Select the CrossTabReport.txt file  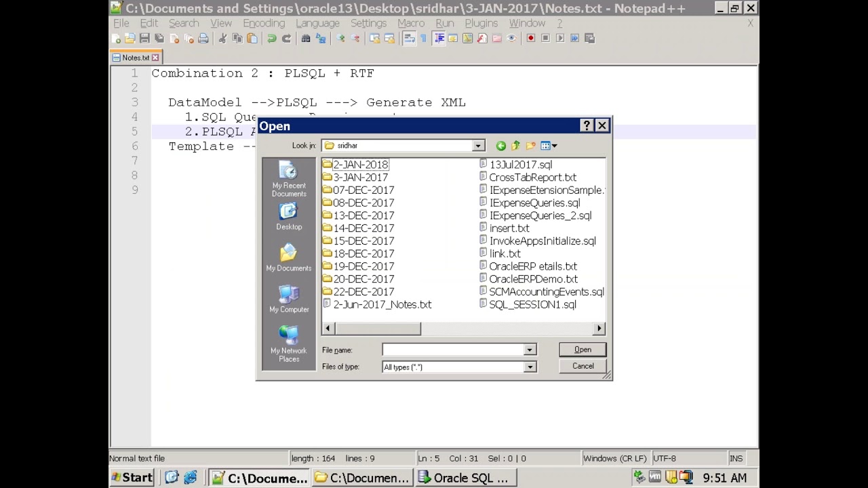pos(528,178)
